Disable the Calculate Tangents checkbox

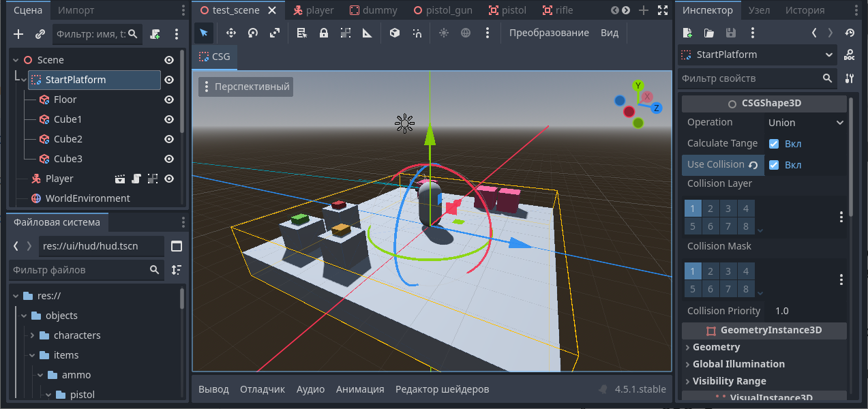[774, 144]
